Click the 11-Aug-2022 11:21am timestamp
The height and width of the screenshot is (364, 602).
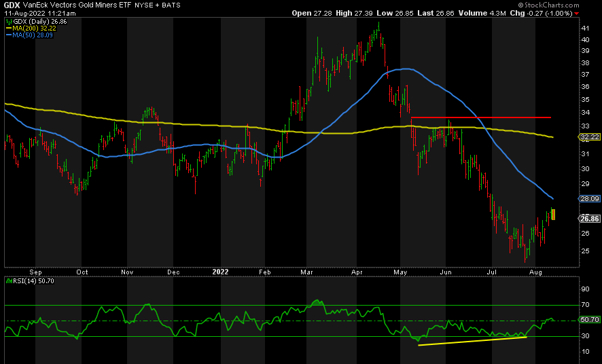(x=40, y=13)
